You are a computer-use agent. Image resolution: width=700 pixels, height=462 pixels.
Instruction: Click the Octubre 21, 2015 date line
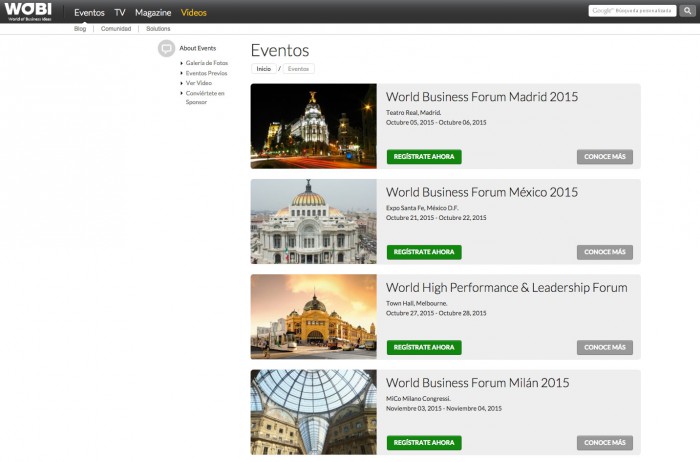pos(436,218)
